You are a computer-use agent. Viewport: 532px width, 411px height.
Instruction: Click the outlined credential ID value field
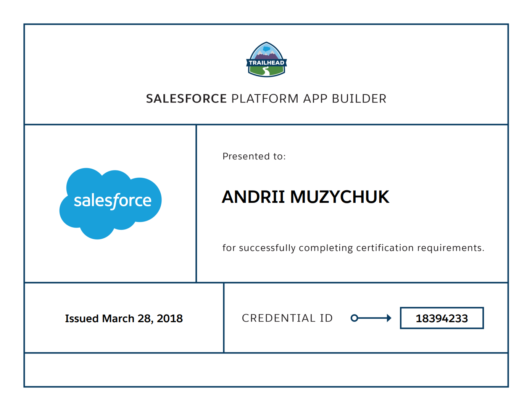coord(441,318)
